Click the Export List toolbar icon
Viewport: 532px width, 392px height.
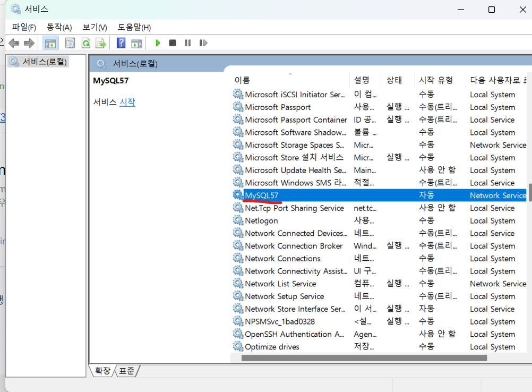(x=101, y=43)
